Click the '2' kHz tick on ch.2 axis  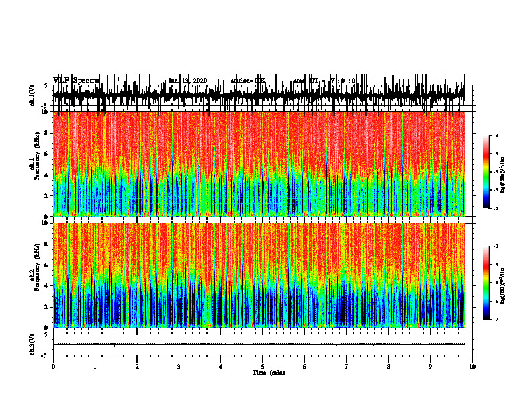point(47,307)
